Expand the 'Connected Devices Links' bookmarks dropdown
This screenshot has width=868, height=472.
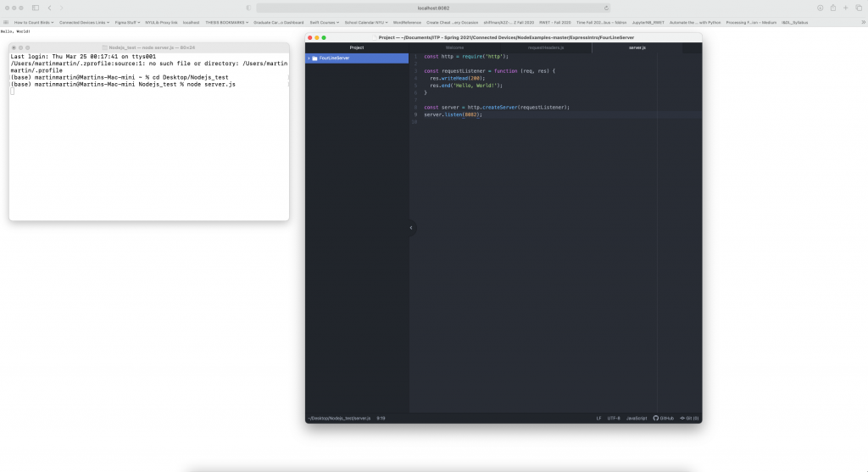click(81, 22)
